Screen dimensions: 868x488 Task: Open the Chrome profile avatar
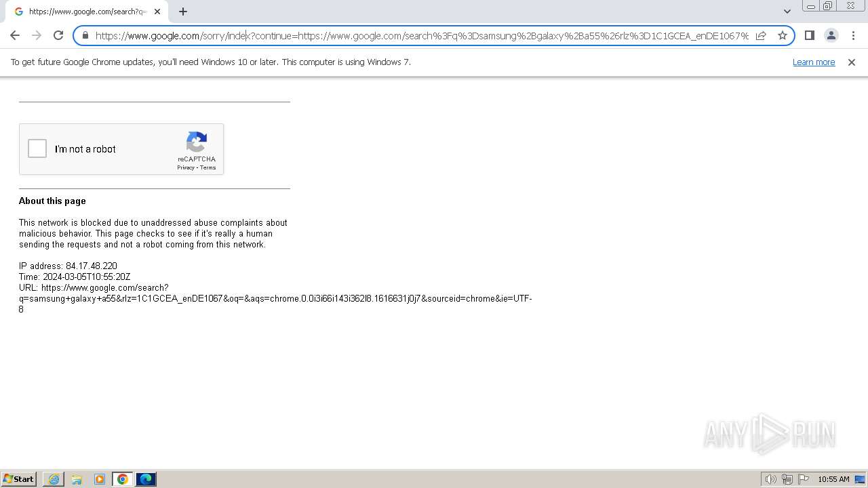[x=831, y=35]
